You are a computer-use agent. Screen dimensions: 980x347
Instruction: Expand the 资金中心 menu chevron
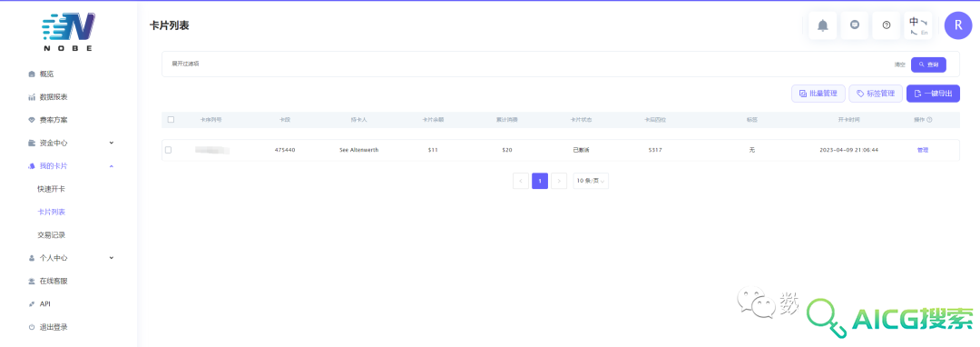click(112, 143)
